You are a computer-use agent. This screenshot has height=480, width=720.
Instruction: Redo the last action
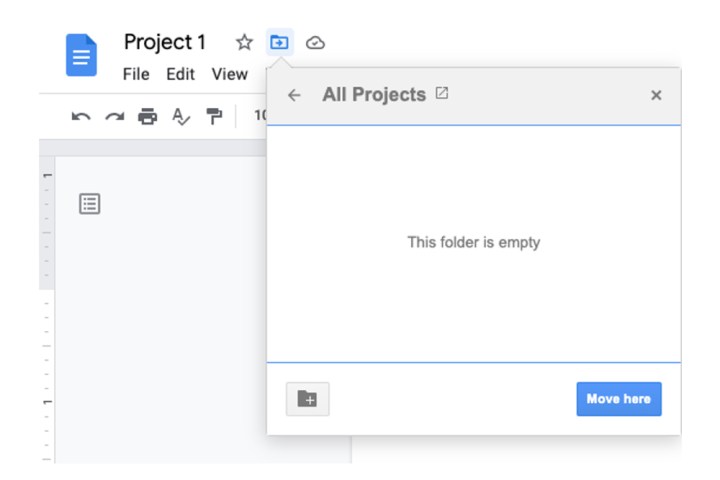point(114,117)
